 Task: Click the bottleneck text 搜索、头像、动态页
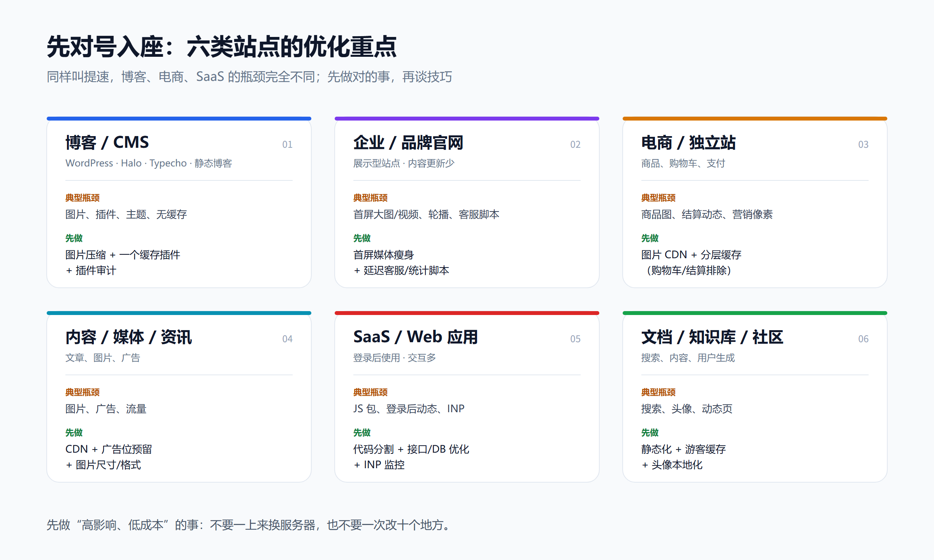pyautogui.click(x=687, y=409)
